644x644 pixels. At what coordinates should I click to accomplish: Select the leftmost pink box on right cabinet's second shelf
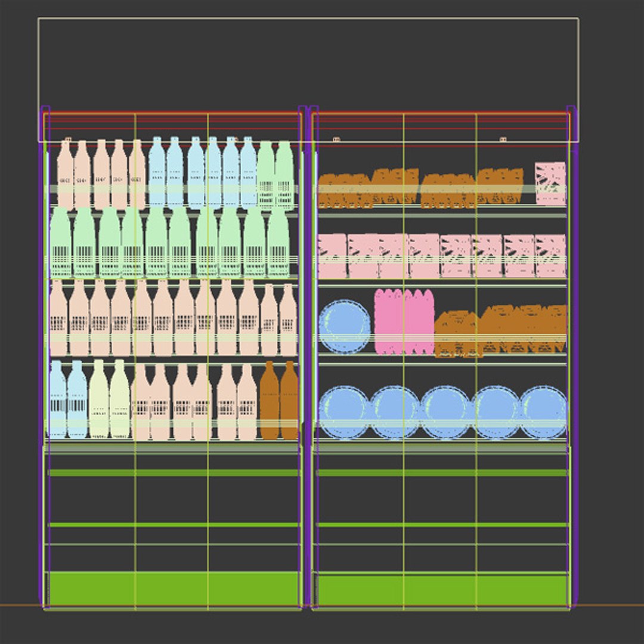click(x=332, y=256)
